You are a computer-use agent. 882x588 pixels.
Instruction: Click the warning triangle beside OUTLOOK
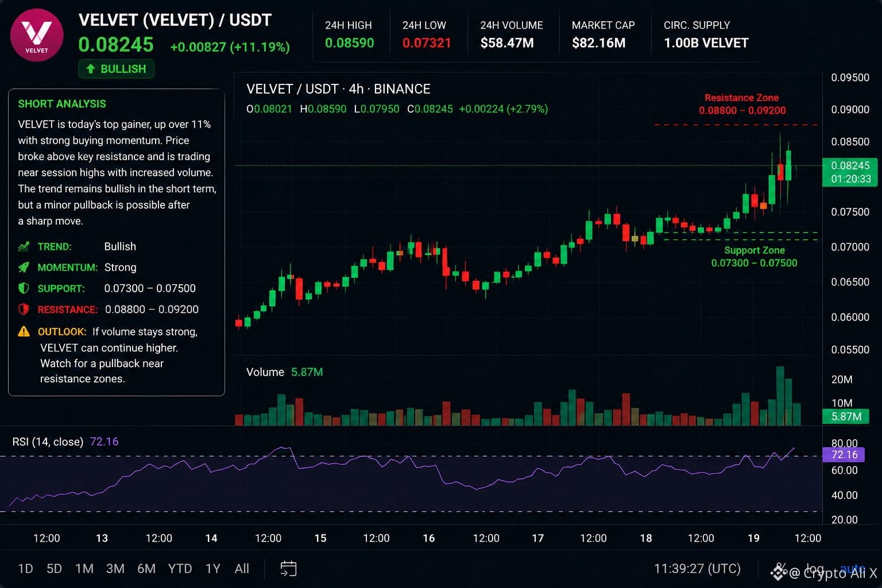tap(24, 331)
